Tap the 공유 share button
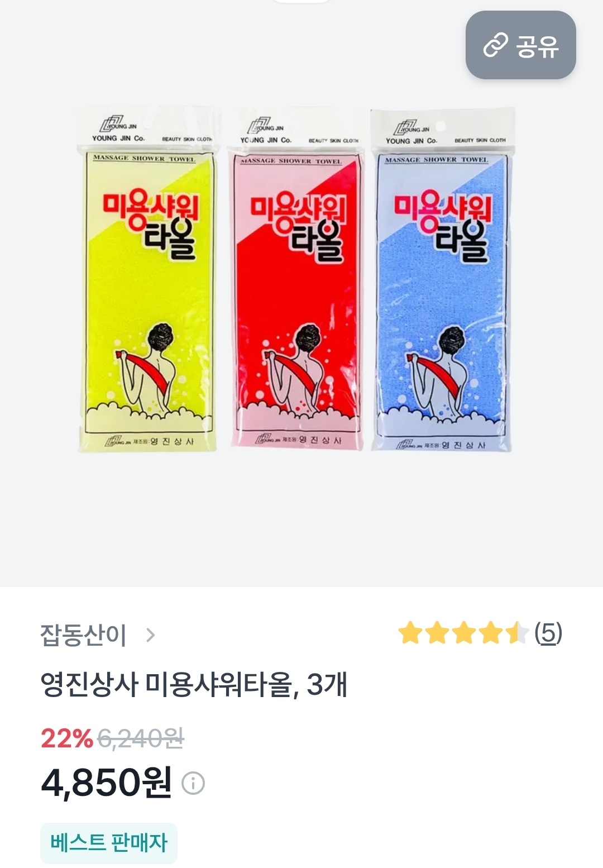 tap(520, 45)
